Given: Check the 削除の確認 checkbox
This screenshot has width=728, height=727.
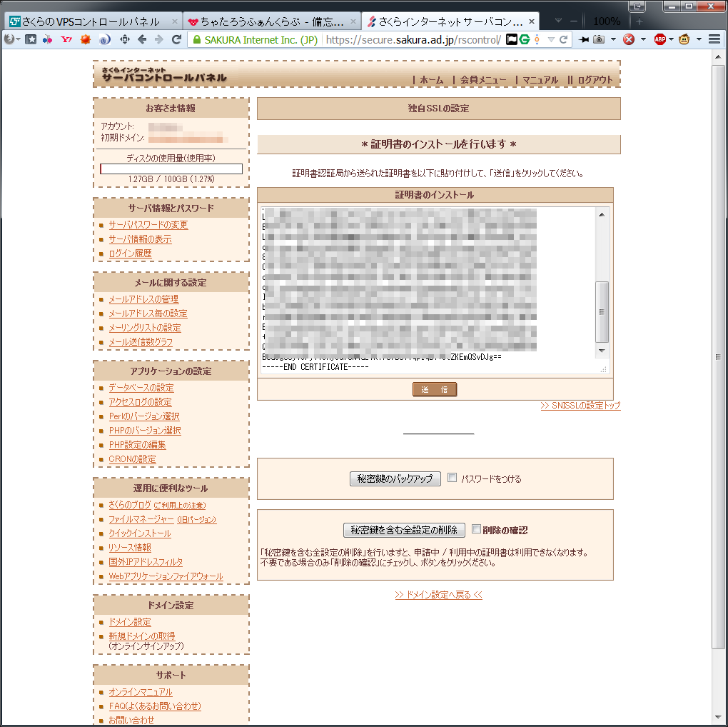Looking at the screenshot, I should pyautogui.click(x=476, y=528).
